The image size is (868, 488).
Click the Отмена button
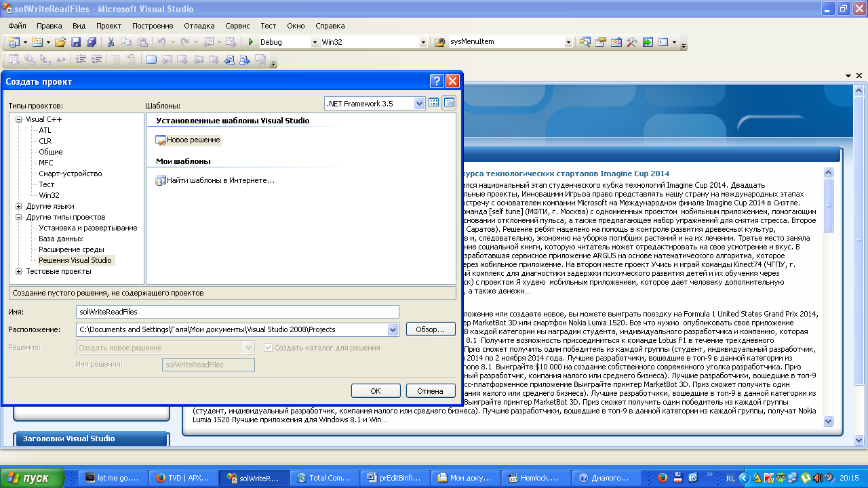pyautogui.click(x=431, y=391)
